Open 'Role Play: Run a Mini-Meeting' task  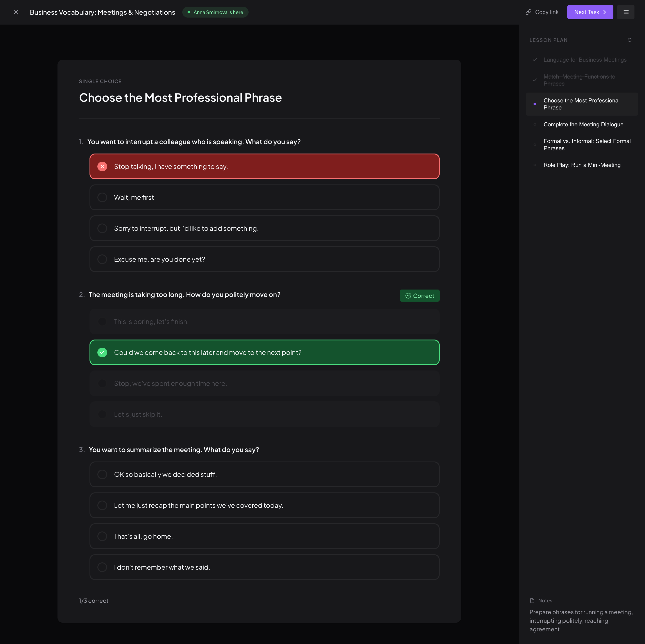click(x=582, y=165)
